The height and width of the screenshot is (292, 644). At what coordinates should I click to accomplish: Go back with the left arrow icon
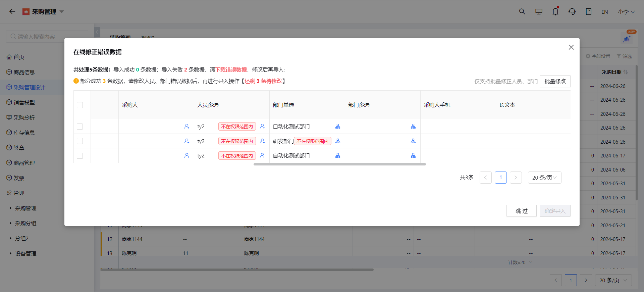click(12, 11)
